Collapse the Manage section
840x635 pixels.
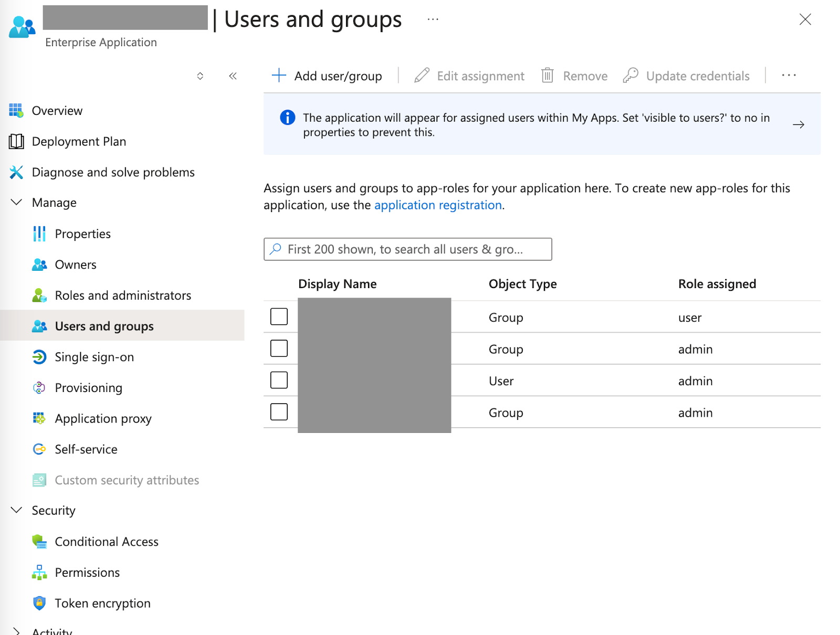pos(15,202)
